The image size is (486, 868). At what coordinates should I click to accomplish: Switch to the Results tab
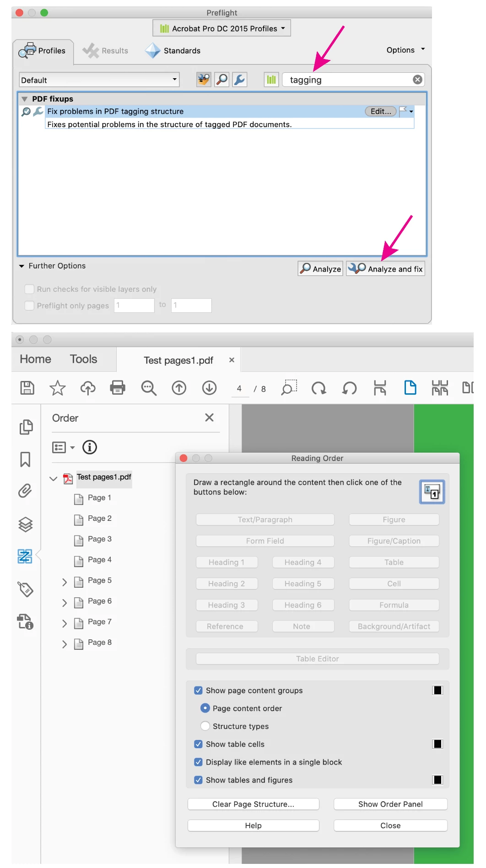click(106, 50)
